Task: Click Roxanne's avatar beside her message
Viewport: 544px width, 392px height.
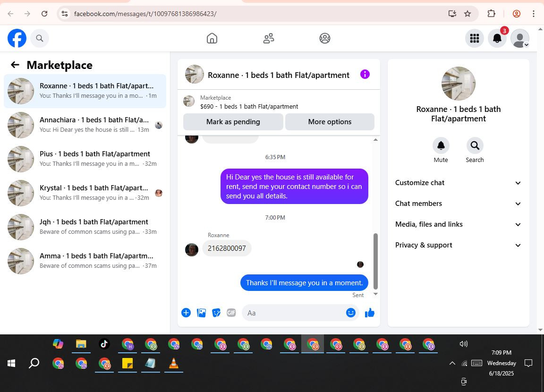Action: coord(192,250)
